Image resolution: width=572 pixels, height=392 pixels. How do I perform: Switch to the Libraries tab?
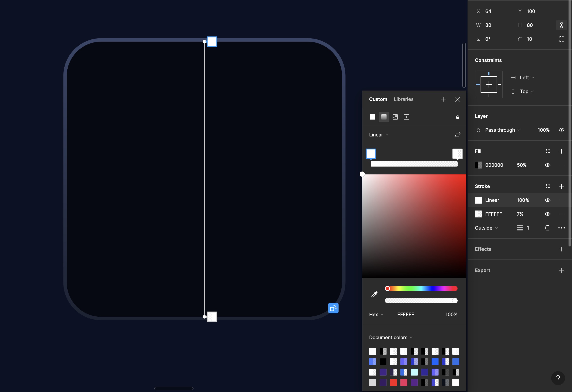tap(403, 99)
